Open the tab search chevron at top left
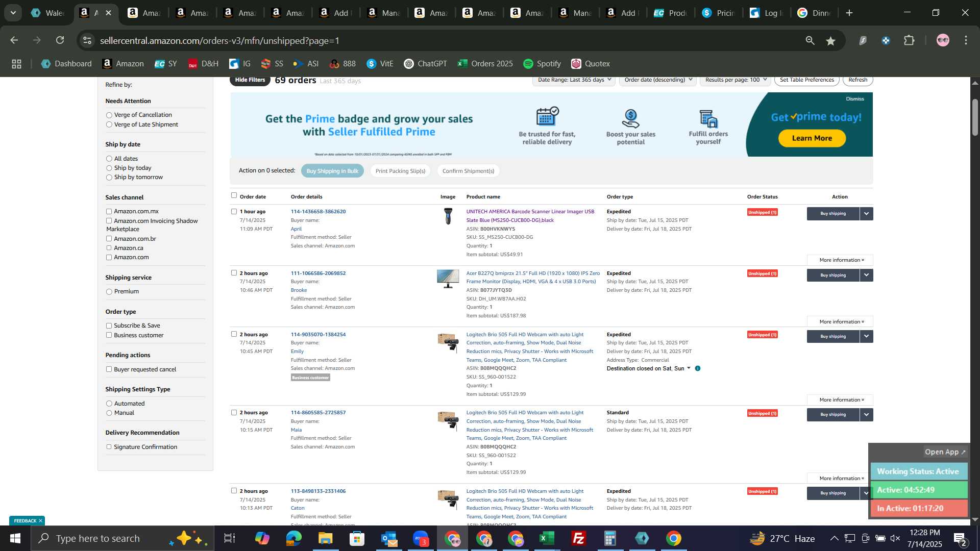Viewport: 980px width, 551px height. (13, 13)
